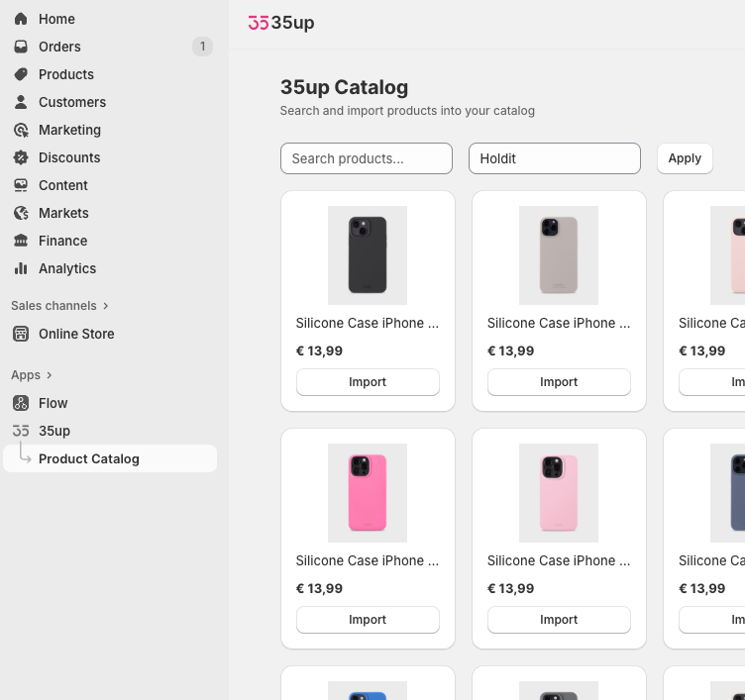Open Orders menu item
The width and height of the screenshot is (745, 700).
pos(59,47)
